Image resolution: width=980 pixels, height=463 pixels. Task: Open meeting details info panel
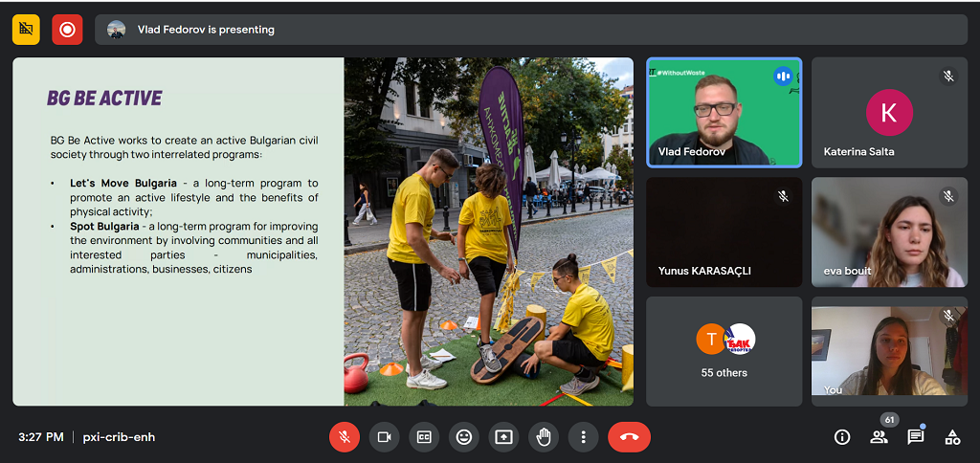(x=842, y=437)
